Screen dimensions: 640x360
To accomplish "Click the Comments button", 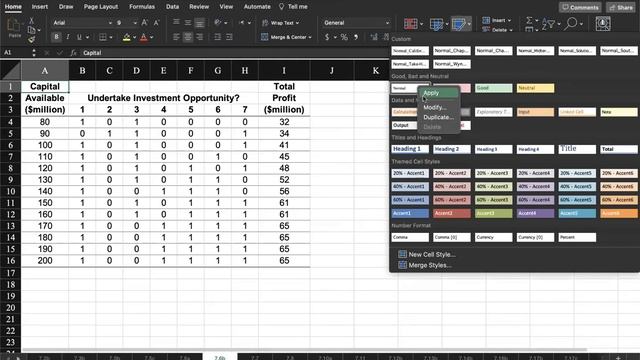I will 580,7.
